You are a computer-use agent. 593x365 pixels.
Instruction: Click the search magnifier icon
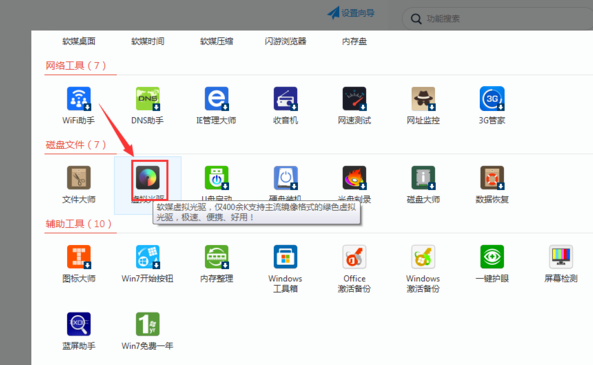click(x=416, y=19)
